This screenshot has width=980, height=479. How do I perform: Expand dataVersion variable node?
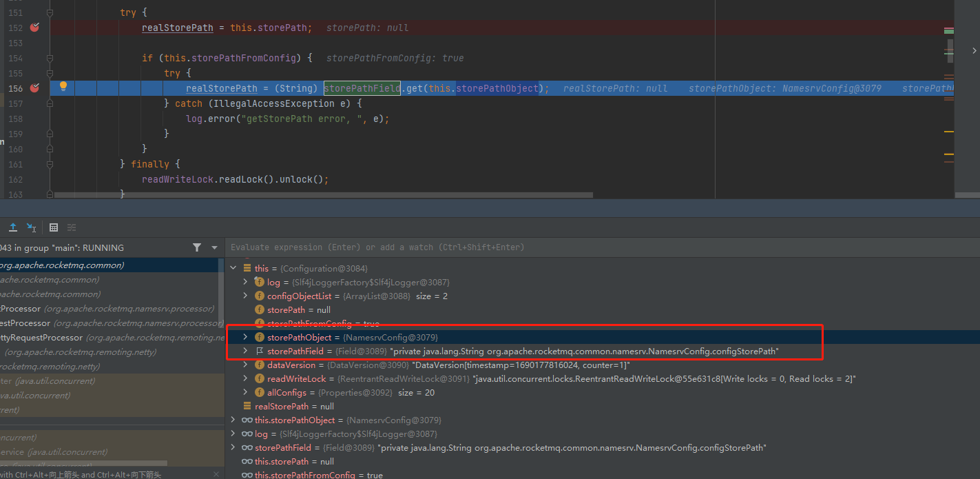tap(246, 365)
